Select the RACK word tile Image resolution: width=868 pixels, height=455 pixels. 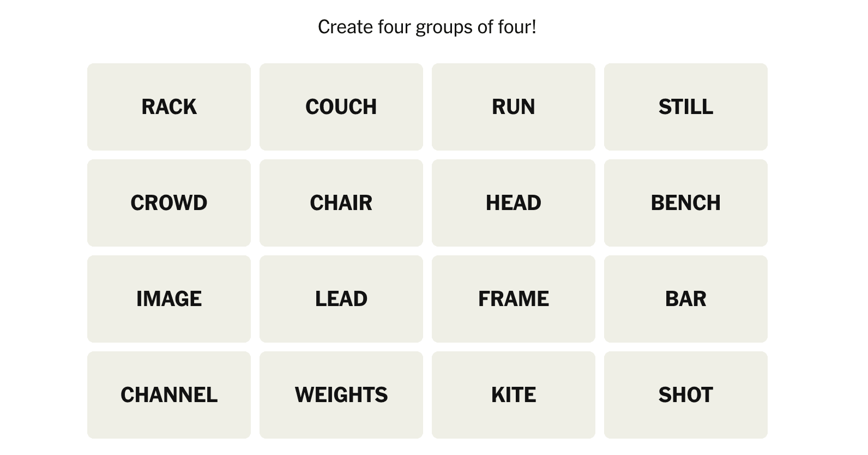[x=169, y=107]
